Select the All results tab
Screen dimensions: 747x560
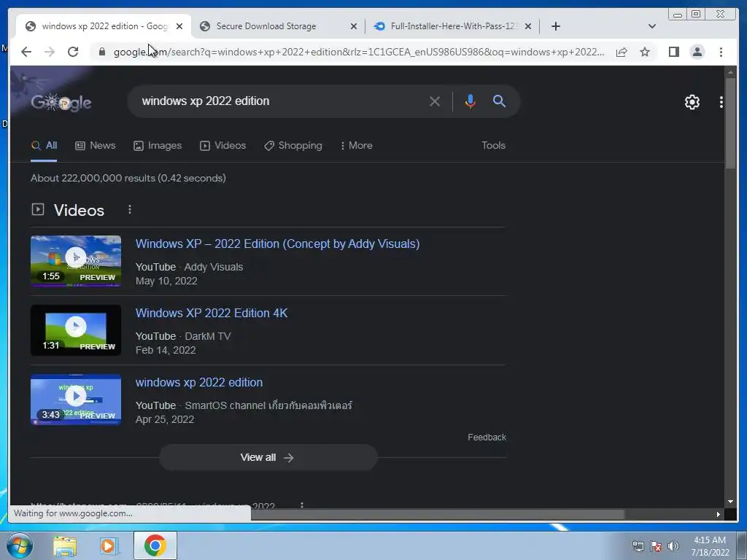click(x=44, y=145)
